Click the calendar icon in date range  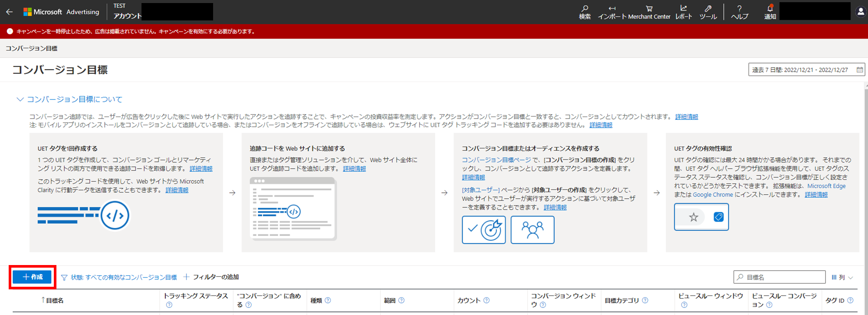859,70
